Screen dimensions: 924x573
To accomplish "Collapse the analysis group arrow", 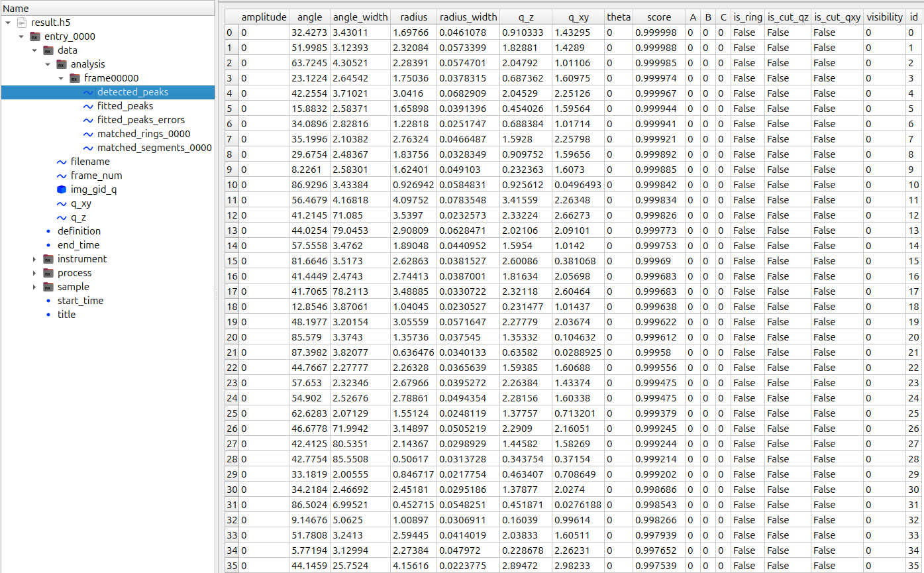I will coord(48,64).
